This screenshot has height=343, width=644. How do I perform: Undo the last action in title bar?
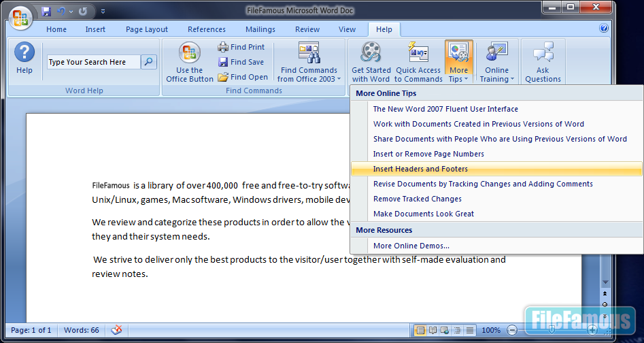[x=61, y=12]
